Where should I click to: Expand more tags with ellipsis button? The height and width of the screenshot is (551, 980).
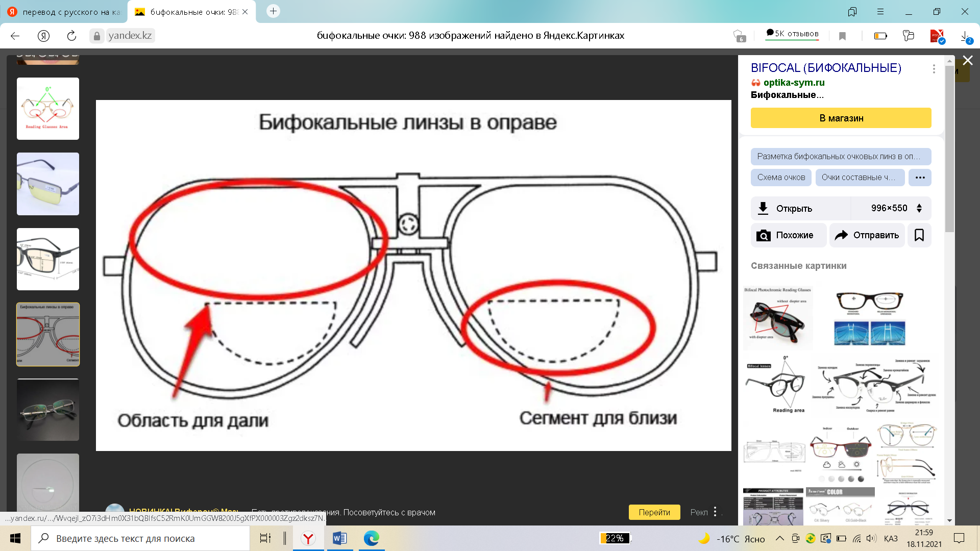pos(920,178)
